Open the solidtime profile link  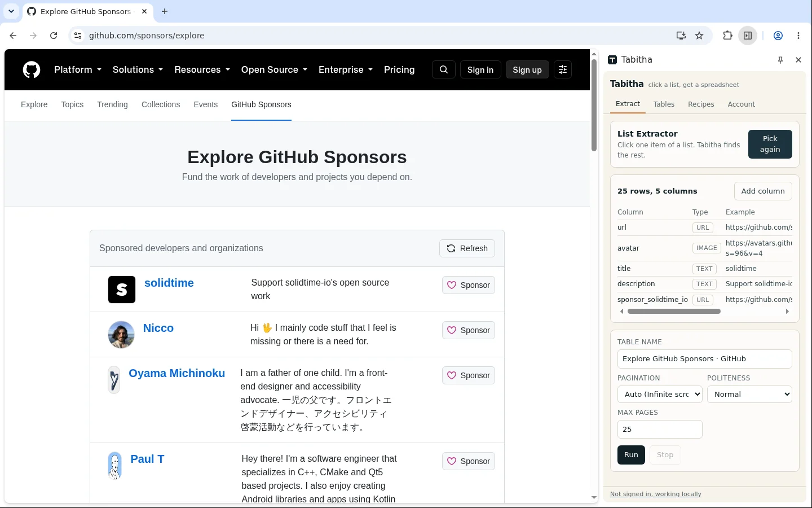click(169, 283)
